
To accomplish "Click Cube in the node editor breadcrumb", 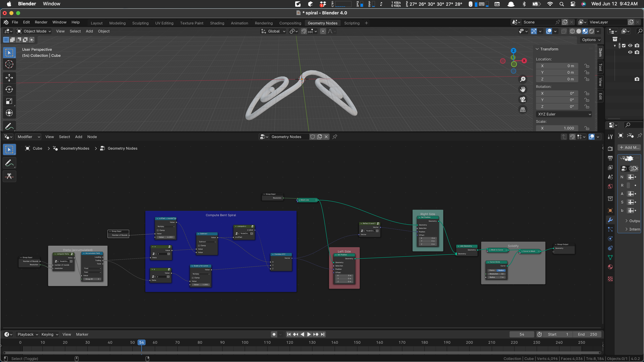I will click(37, 148).
